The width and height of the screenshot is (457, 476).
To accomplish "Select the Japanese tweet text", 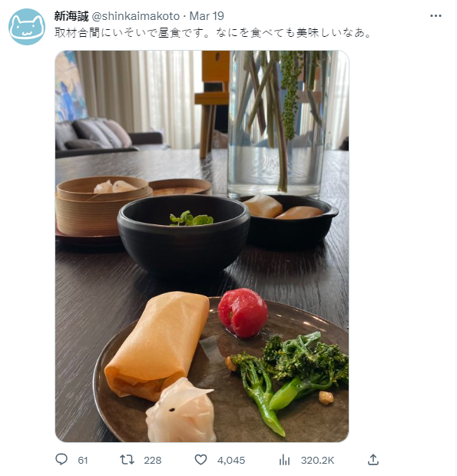I will 214,33.
